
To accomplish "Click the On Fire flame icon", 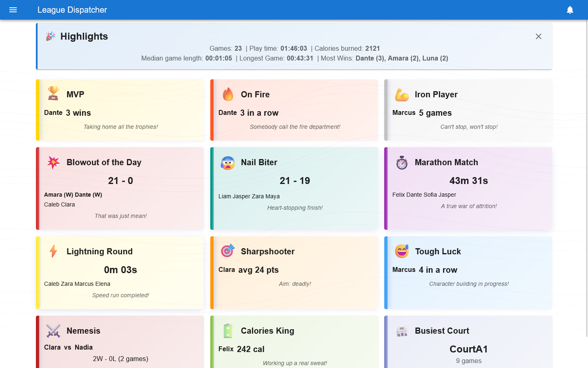I will point(228,94).
